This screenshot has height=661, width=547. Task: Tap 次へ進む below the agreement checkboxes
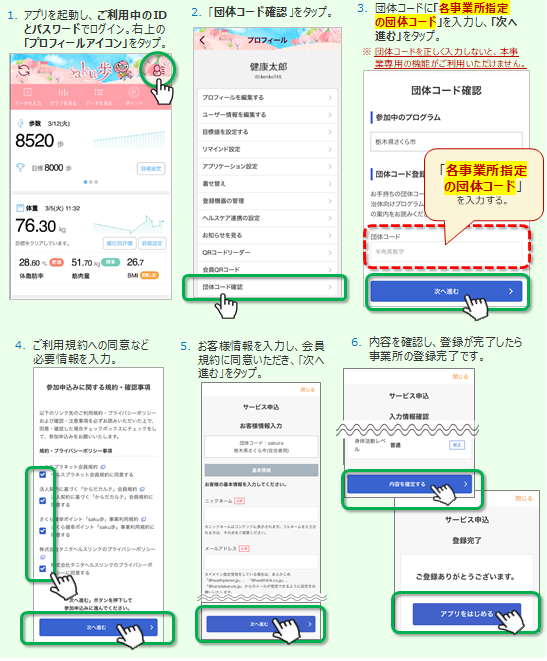coord(98,627)
